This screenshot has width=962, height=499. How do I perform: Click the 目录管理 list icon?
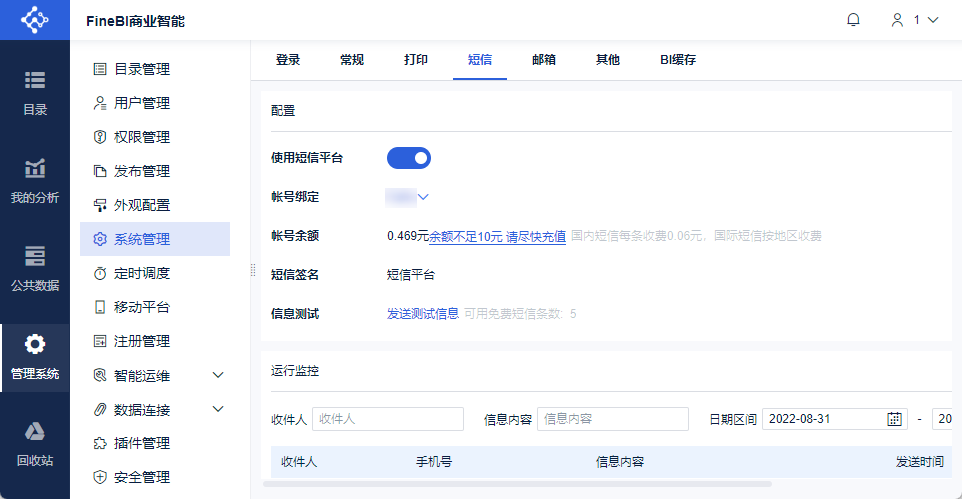pos(100,69)
